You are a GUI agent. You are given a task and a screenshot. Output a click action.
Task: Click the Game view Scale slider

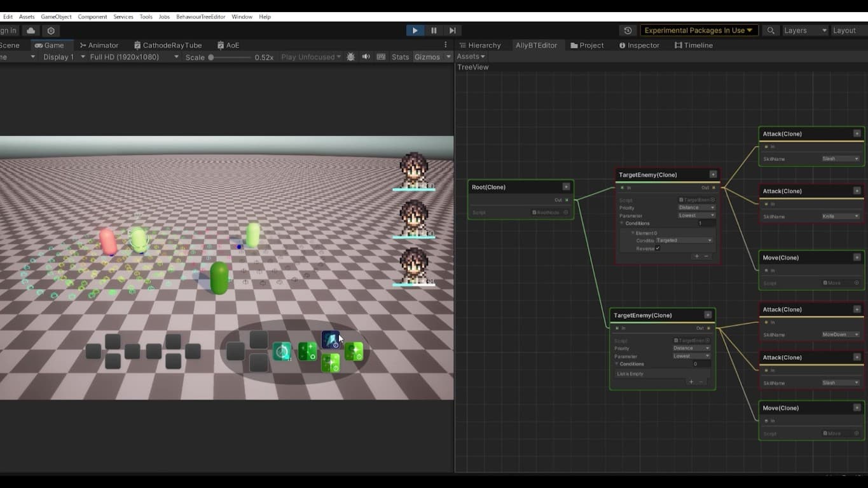(x=230, y=57)
